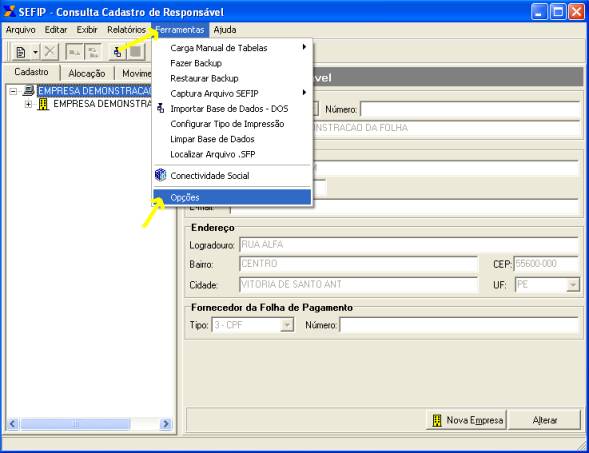Viewport: 589px width, 453px height.
Task: Click the tree panel's right scroll arrow
Action: click(165, 424)
